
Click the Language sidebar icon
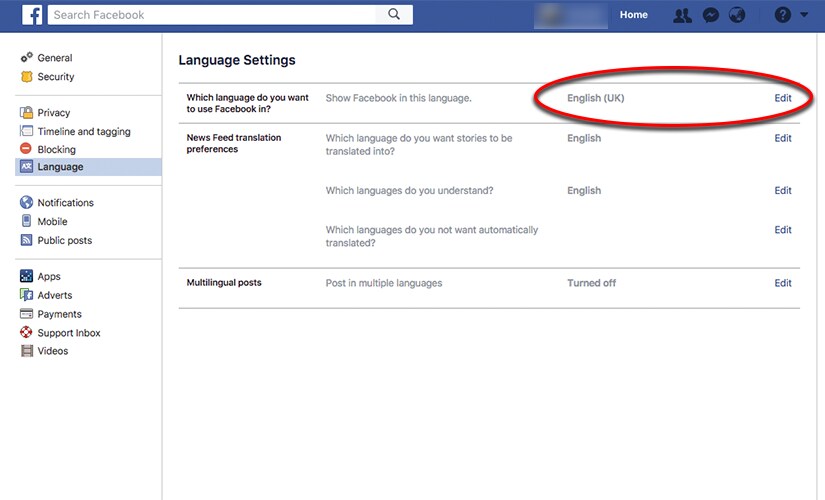[26, 166]
